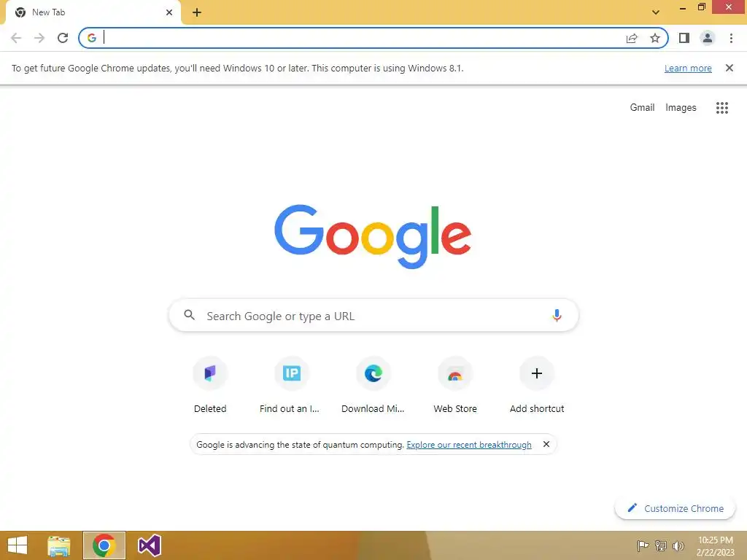
Task: Bookmark this tab with star icon
Action: (x=655, y=38)
